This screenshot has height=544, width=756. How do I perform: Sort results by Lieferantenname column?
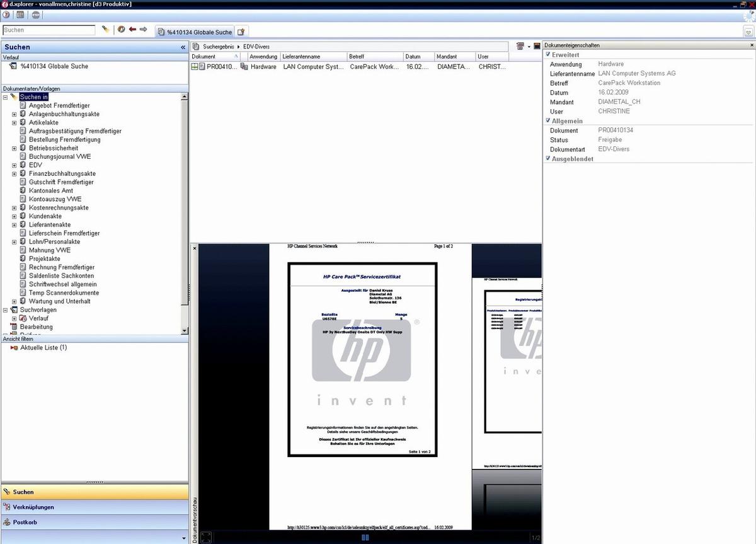pos(313,57)
